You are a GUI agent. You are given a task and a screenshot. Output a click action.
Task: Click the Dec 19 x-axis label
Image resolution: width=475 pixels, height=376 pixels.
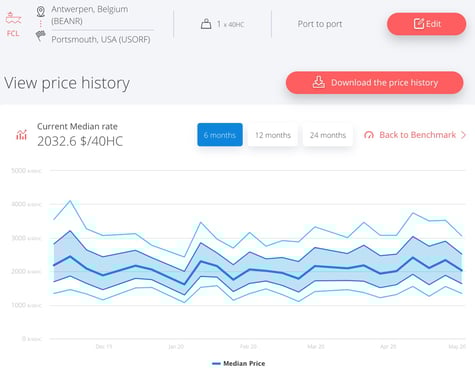pyautogui.click(x=104, y=347)
